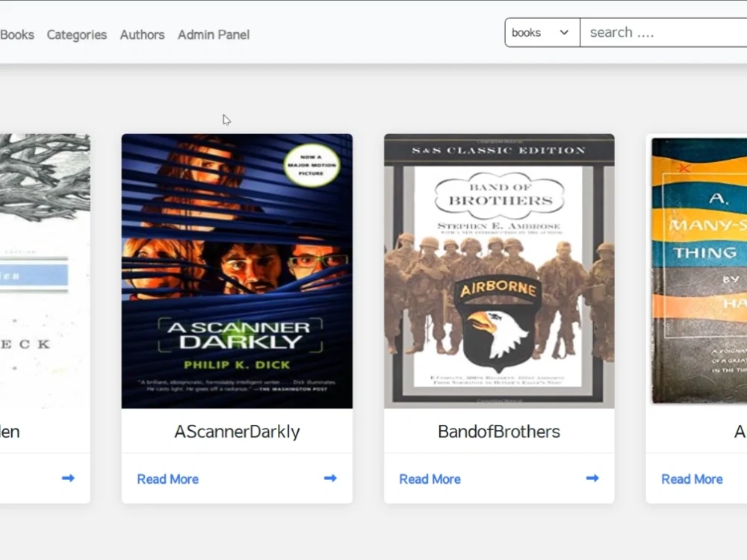Follow Read More under AScannerDarkly
Image resolution: width=747 pixels, height=560 pixels.
[167, 479]
